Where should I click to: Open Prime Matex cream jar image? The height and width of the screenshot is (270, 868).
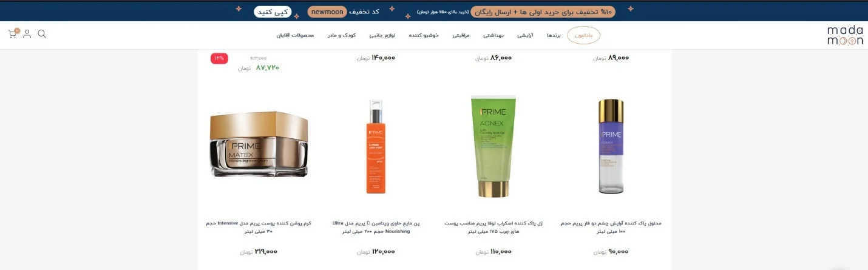point(259,144)
